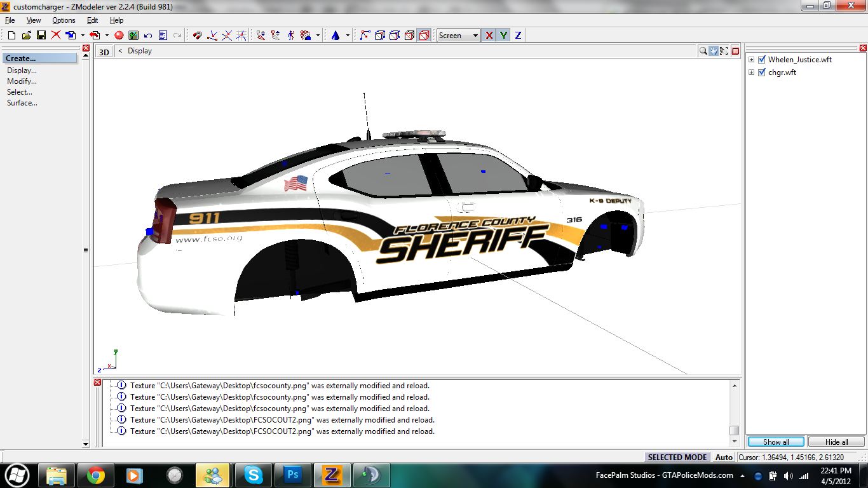Open the Modify... command group
This screenshot has height=488, width=868.
tap(22, 81)
